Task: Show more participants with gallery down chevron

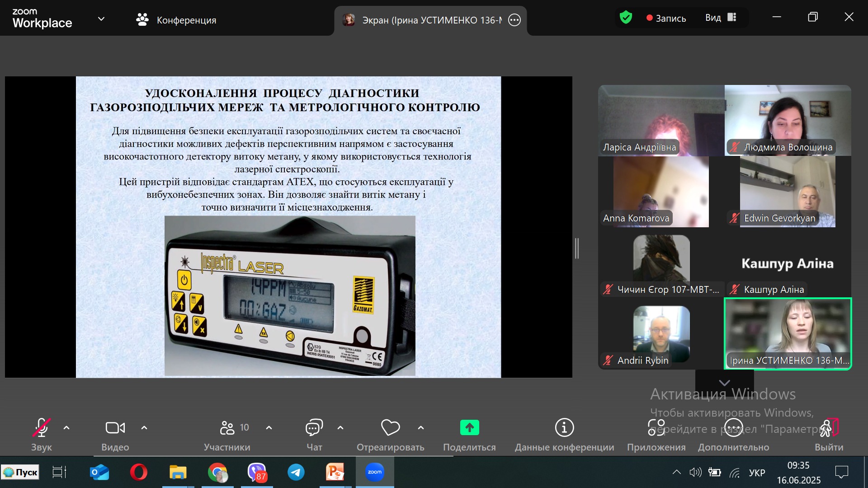Action: tap(724, 383)
